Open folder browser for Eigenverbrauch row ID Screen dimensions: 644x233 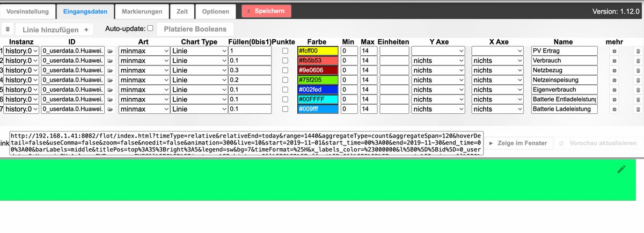(x=110, y=90)
